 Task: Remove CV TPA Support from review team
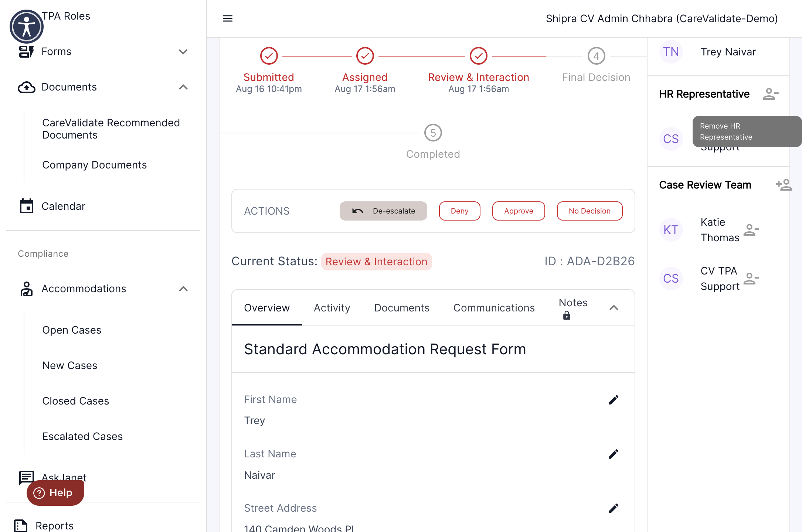pos(751,279)
